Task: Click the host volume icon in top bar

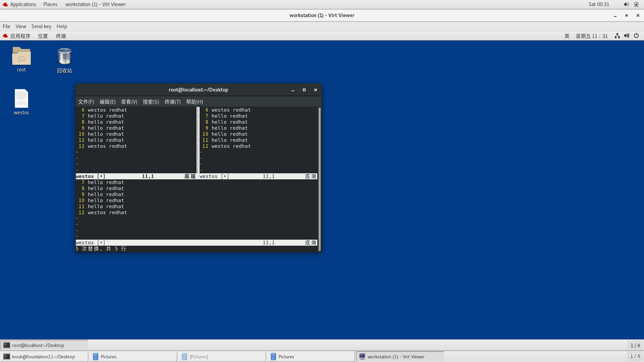Action: tap(626, 4)
